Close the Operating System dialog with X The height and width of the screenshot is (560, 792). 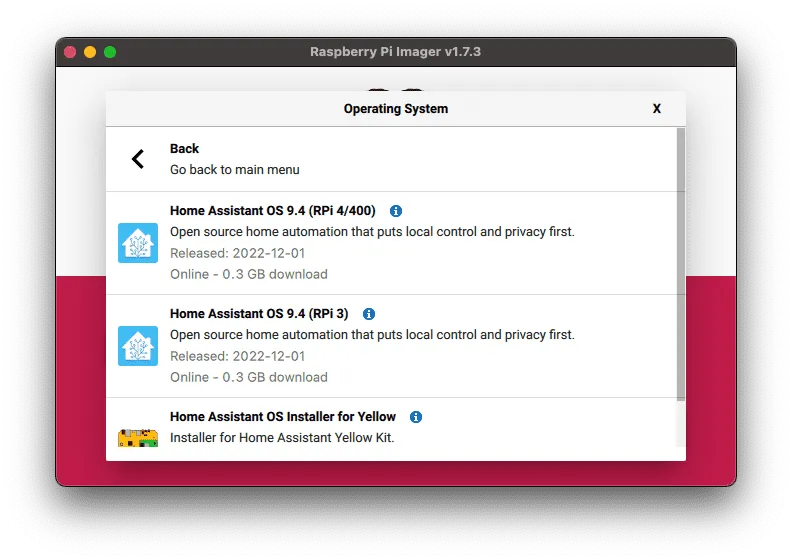coord(657,109)
